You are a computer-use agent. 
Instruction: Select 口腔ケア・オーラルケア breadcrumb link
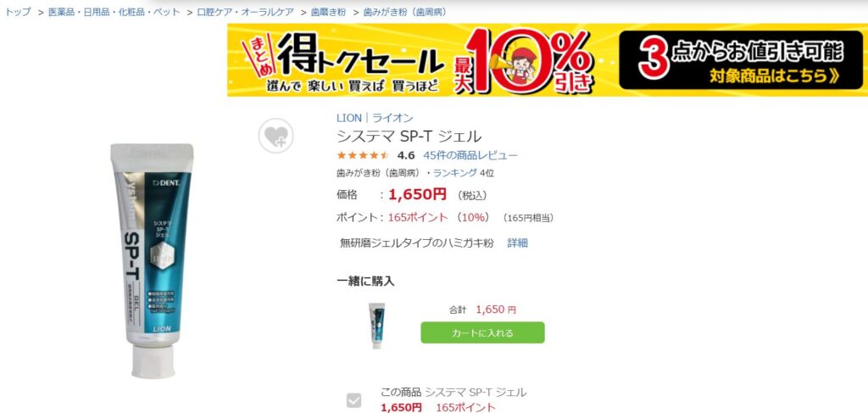click(x=245, y=12)
